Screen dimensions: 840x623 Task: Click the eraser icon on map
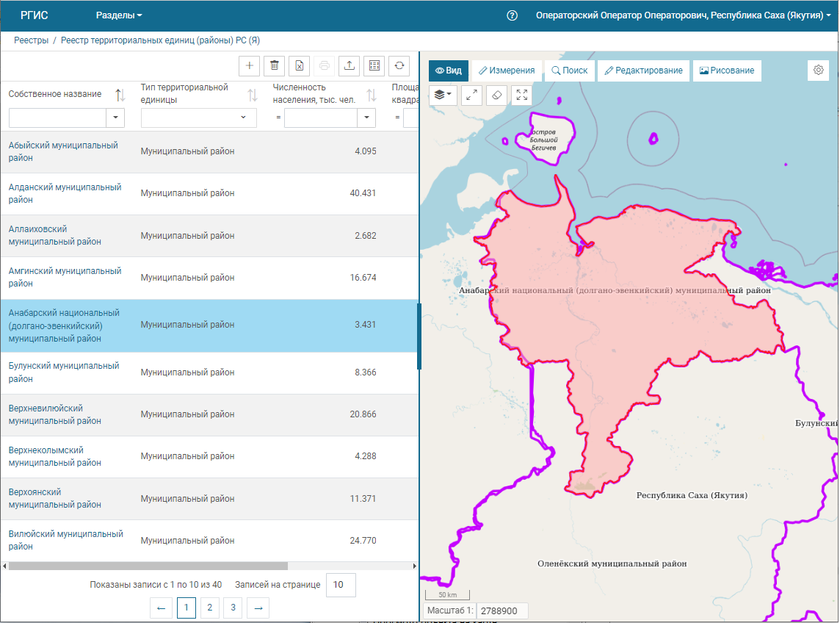tap(496, 95)
